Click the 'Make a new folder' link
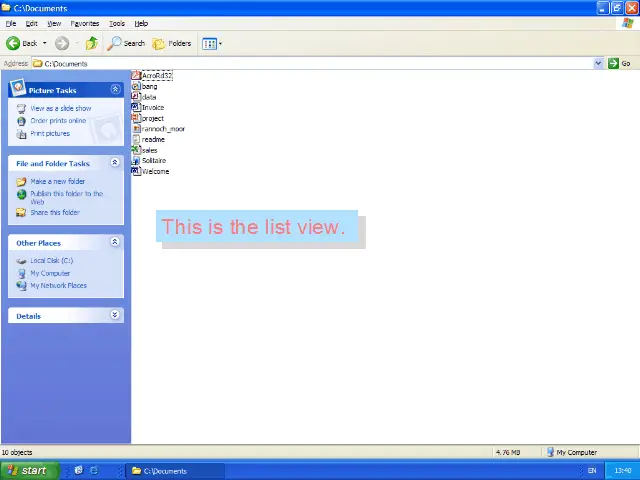Viewport: 640px width, 480px height. coord(57,182)
